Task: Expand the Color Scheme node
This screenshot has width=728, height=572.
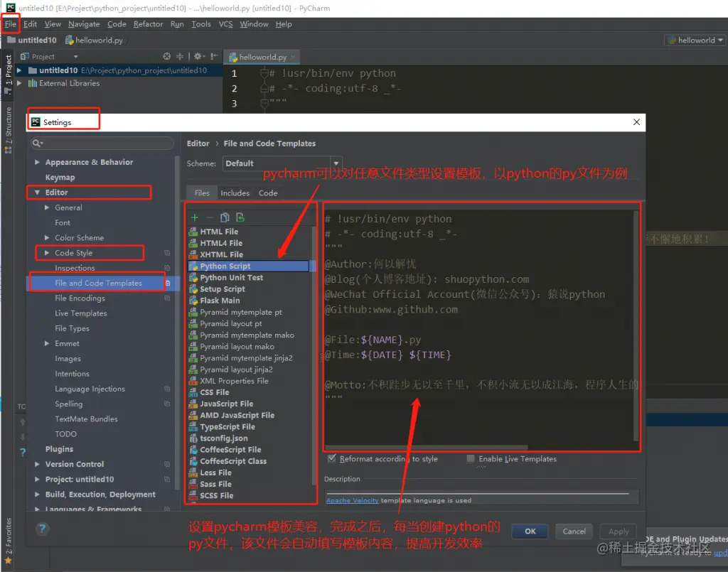Action: (47, 237)
